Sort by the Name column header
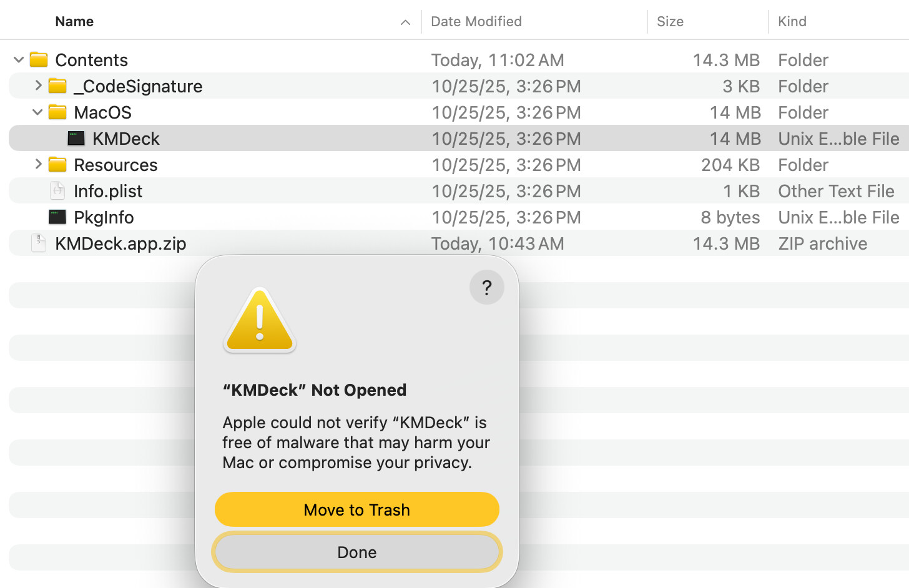The height and width of the screenshot is (588, 909). [x=74, y=22]
